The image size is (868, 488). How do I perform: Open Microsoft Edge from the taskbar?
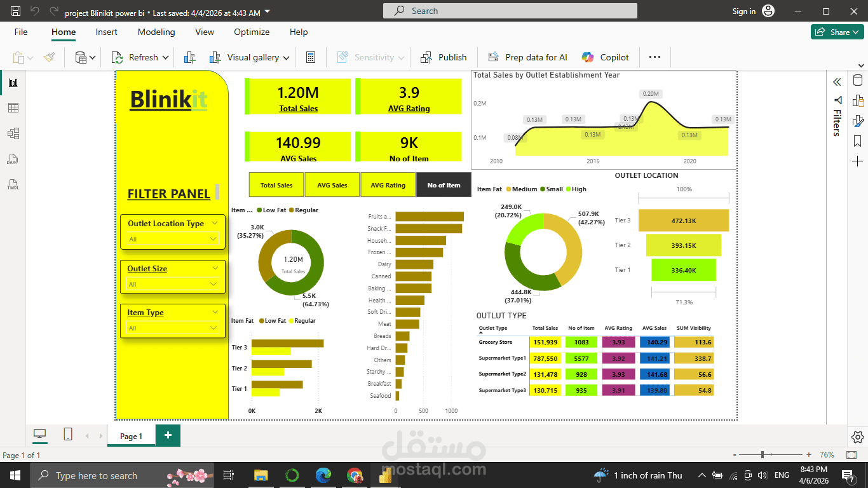(323, 475)
